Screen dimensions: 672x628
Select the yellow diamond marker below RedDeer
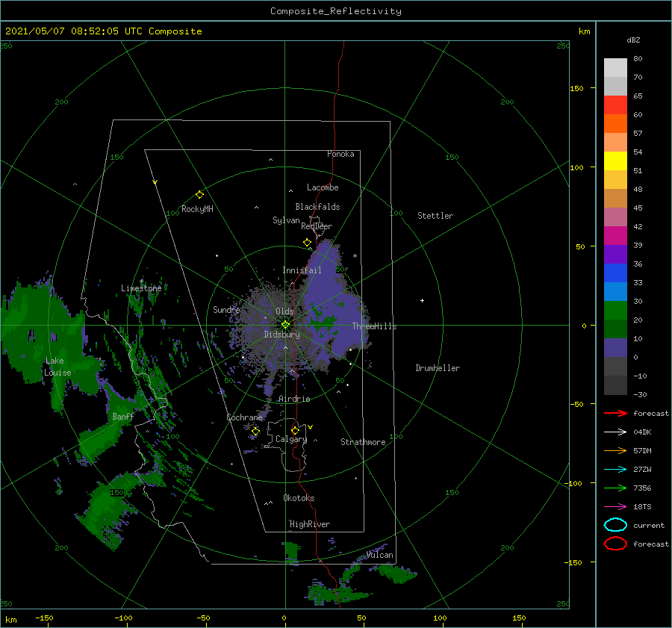[x=308, y=243]
